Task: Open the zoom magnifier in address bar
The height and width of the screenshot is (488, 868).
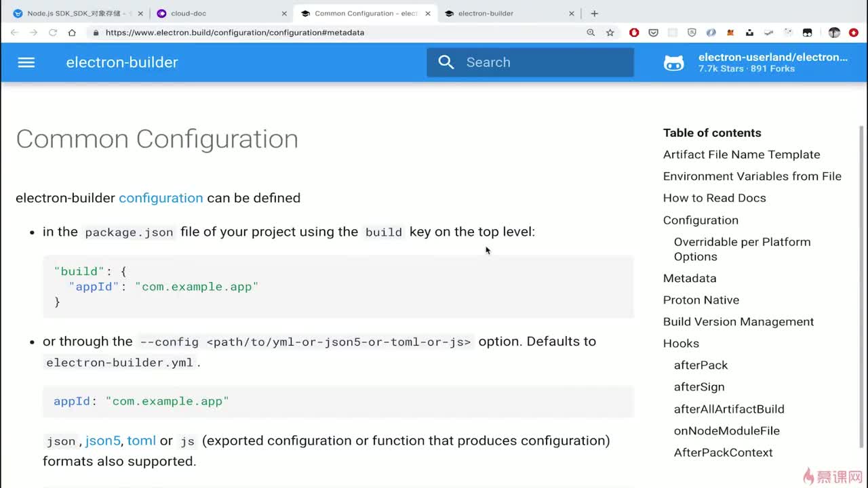Action: pyautogui.click(x=591, y=33)
